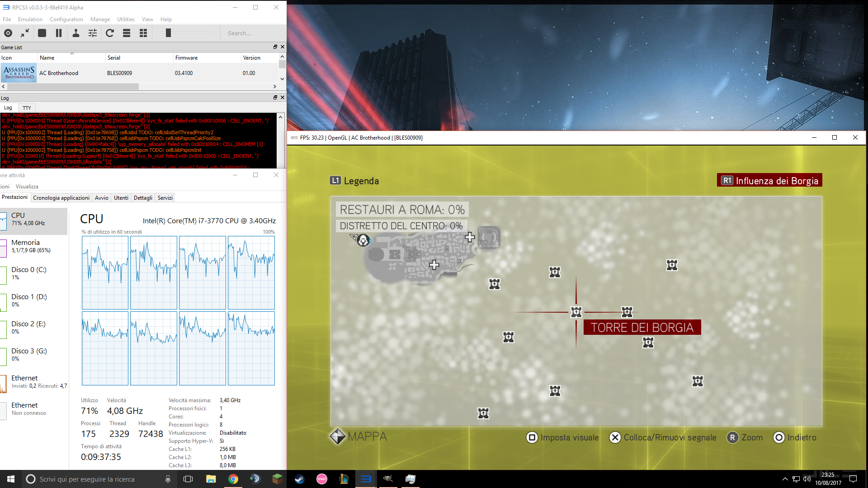The image size is (868, 488).
Task: Switch game list to grid view
Action: 143,33
